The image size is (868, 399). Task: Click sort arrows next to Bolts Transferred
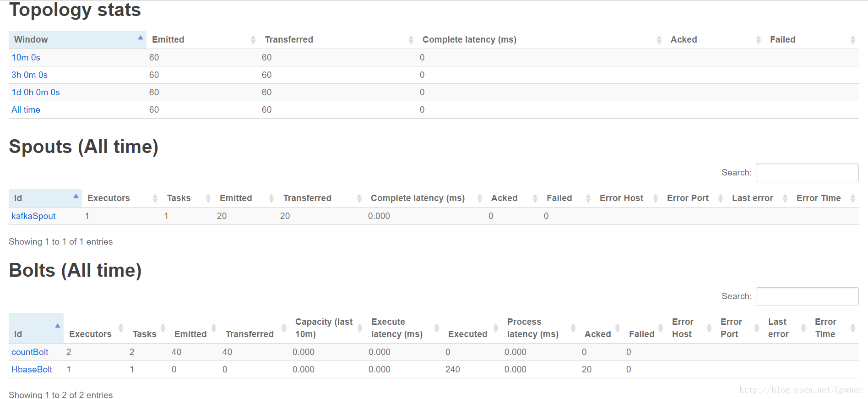click(x=284, y=328)
